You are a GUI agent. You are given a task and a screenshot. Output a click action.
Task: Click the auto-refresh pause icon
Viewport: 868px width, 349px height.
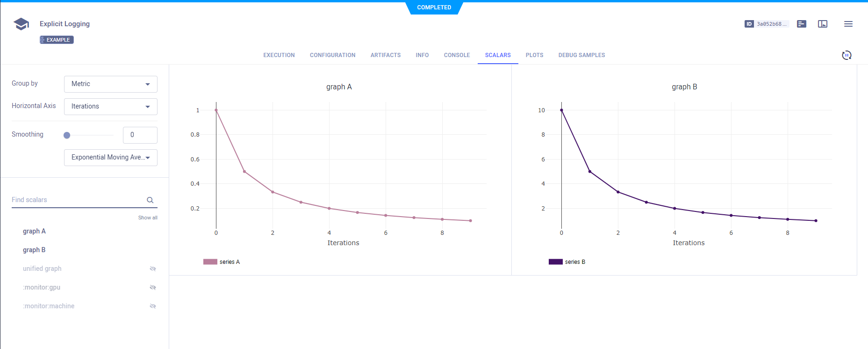tap(846, 55)
